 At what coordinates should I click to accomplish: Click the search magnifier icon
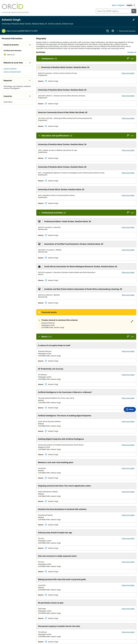134,11
